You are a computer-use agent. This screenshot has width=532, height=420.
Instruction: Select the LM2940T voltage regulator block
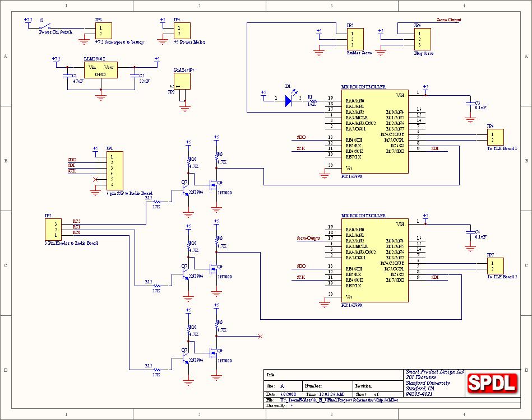click(x=101, y=70)
